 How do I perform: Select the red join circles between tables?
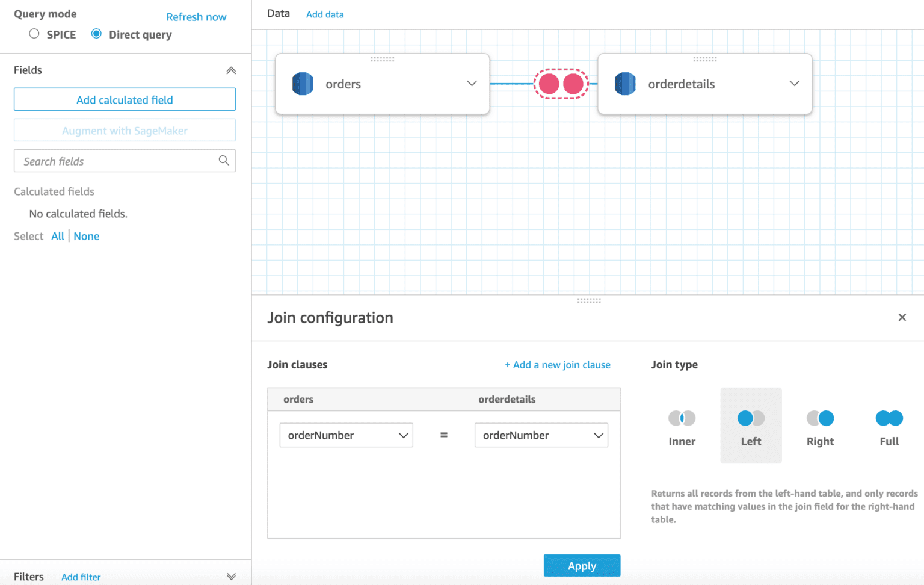tap(561, 84)
